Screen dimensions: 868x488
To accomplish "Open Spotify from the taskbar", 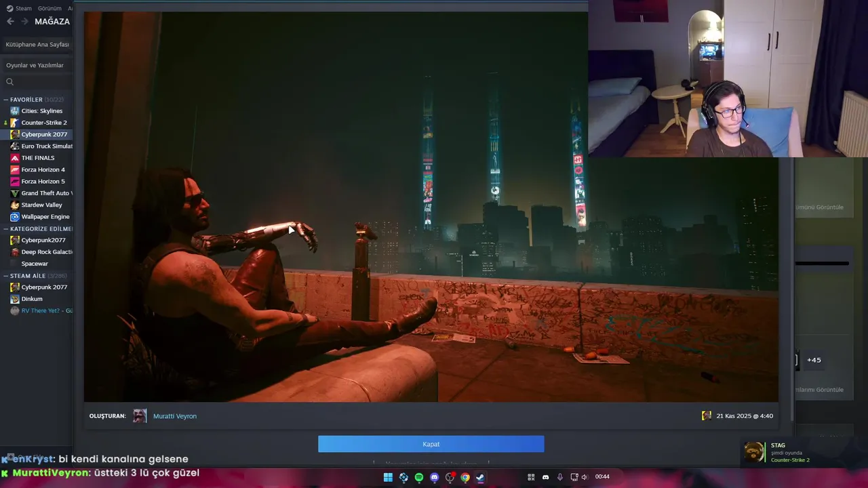I will [x=419, y=477].
